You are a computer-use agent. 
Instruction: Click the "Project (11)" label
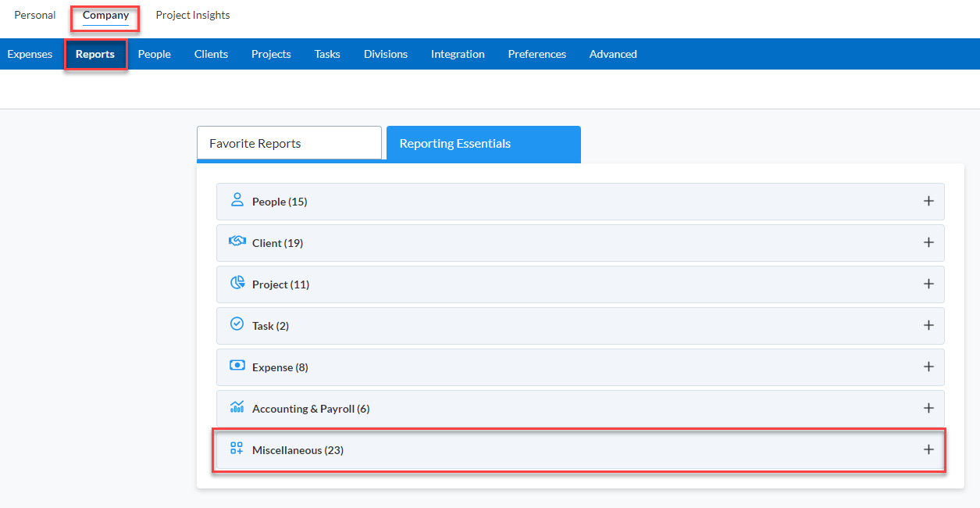tap(280, 284)
